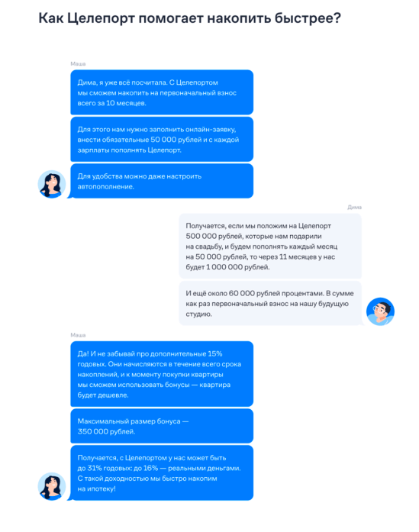
Task: Click Masha's avatar beside the автопополнение message
Action: (x=52, y=184)
